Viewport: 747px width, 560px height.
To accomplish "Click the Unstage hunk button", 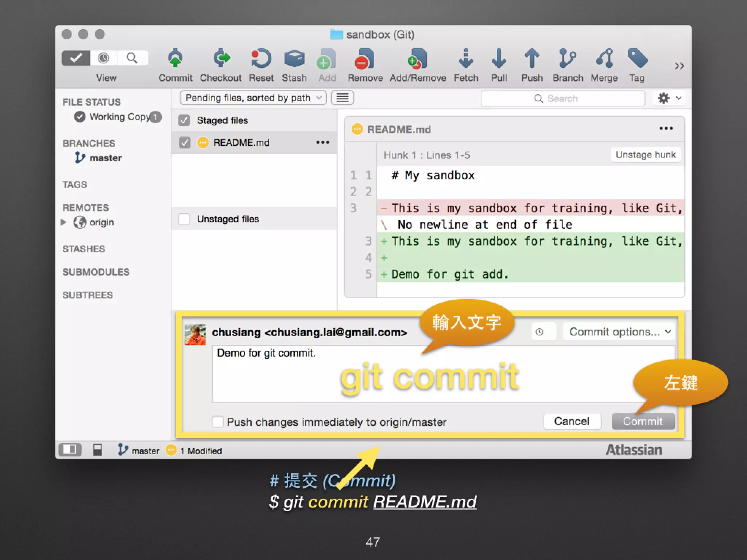I will pyautogui.click(x=645, y=155).
